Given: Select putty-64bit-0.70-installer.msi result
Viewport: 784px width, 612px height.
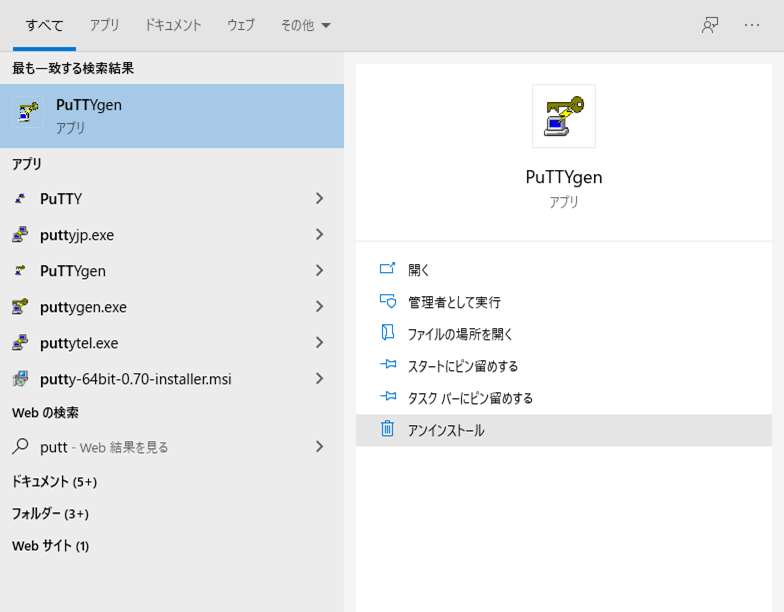Looking at the screenshot, I should click(172, 378).
